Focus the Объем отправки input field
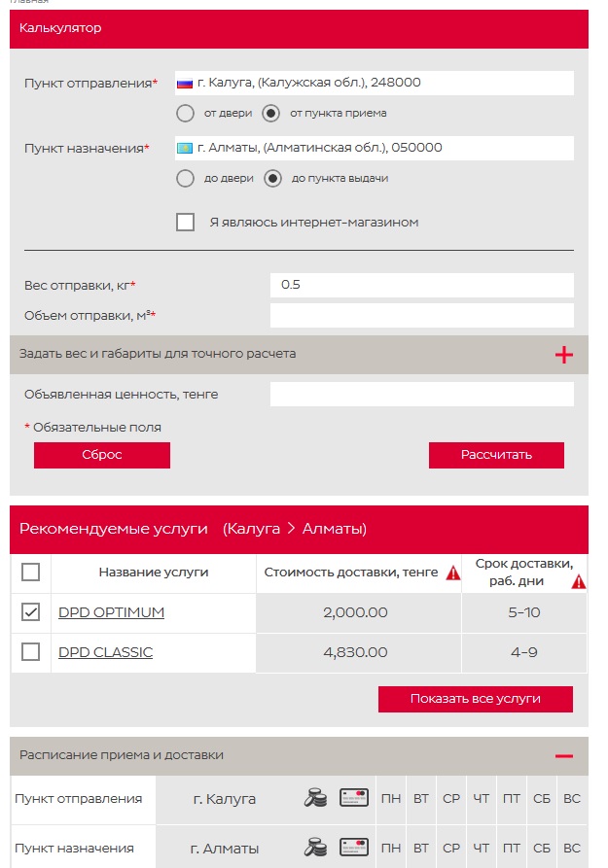 pyautogui.click(x=421, y=316)
